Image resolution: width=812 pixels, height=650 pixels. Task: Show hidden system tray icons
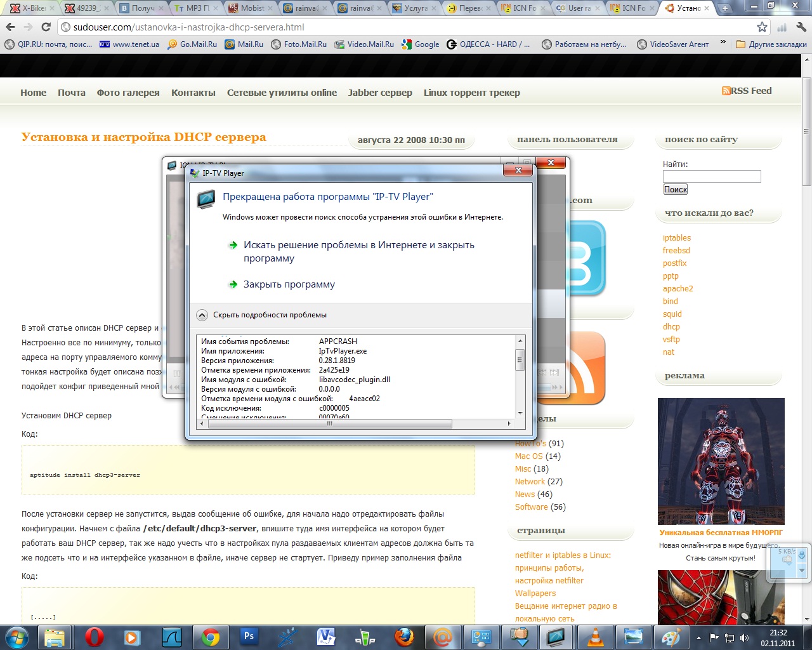[698, 637]
